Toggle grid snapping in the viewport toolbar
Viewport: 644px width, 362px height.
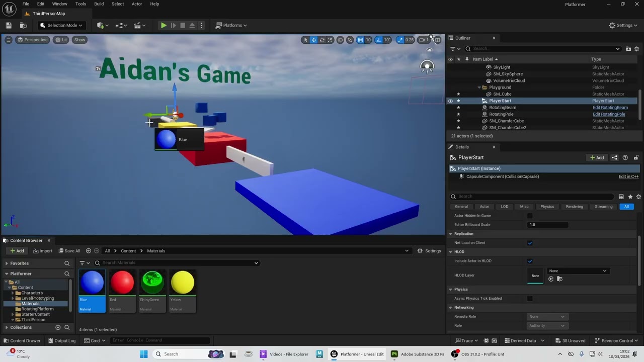click(360, 40)
